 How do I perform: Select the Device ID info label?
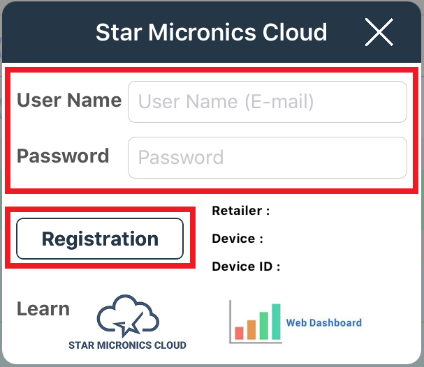[x=246, y=266]
